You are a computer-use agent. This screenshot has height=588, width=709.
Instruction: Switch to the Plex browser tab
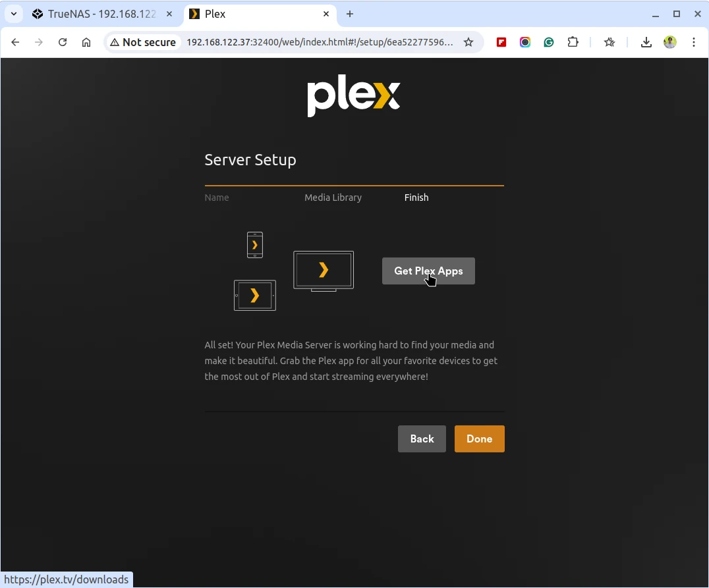pyautogui.click(x=260, y=14)
